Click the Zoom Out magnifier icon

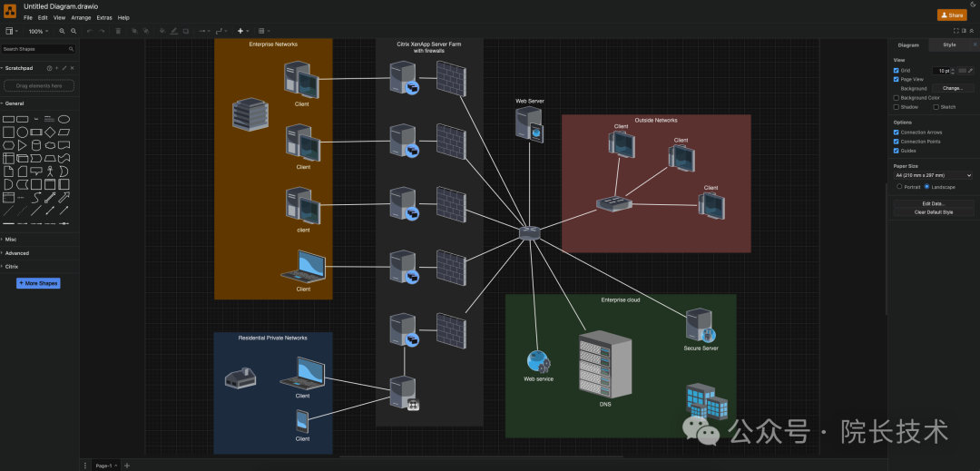(x=73, y=31)
